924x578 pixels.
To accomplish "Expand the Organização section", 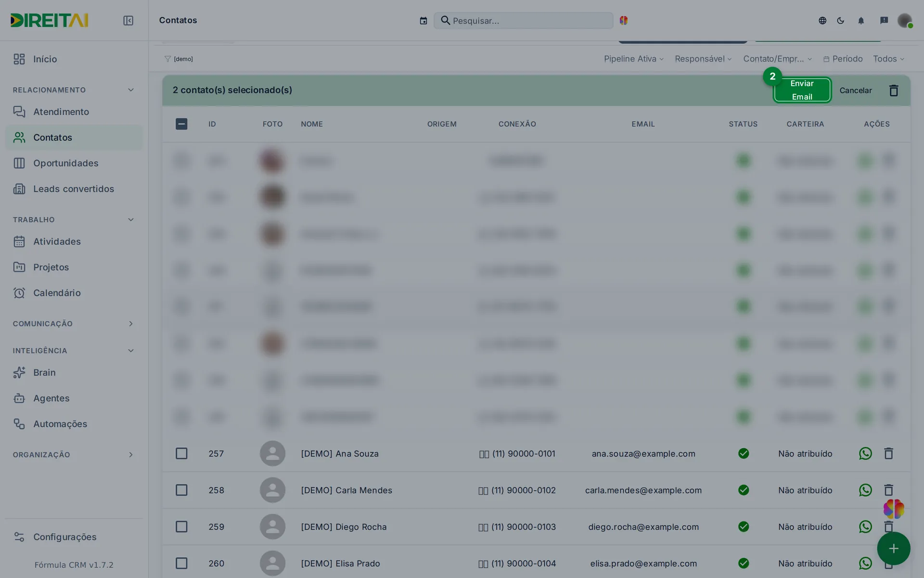I will click(x=130, y=455).
